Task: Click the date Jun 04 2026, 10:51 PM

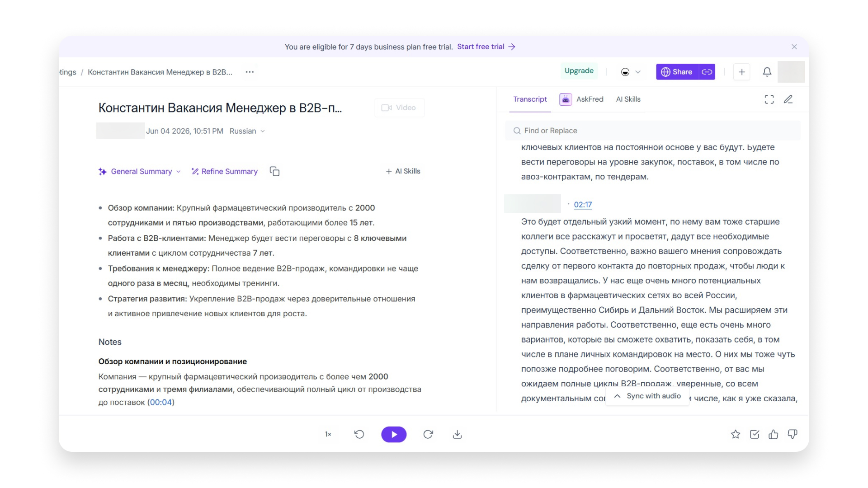Action: 184,131
